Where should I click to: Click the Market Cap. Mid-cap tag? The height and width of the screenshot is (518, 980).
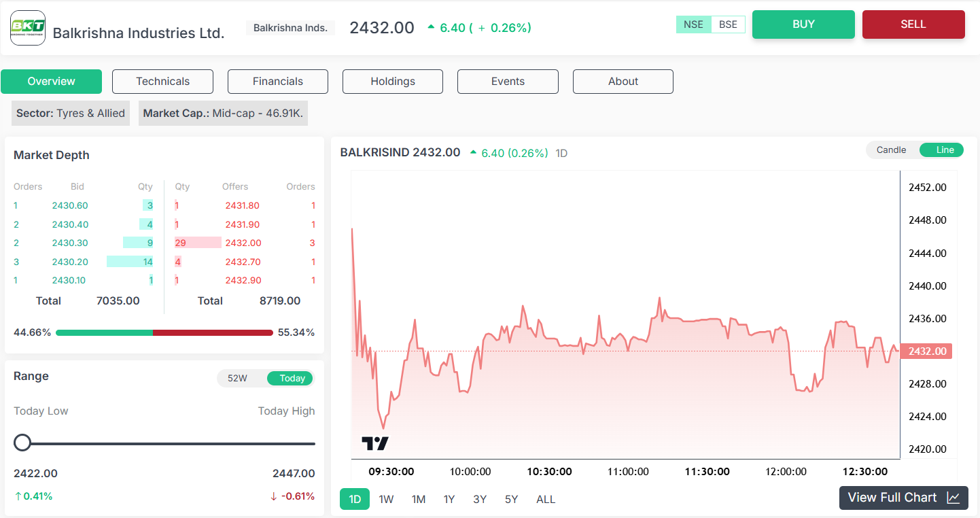pyautogui.click(x=223, y=114)
